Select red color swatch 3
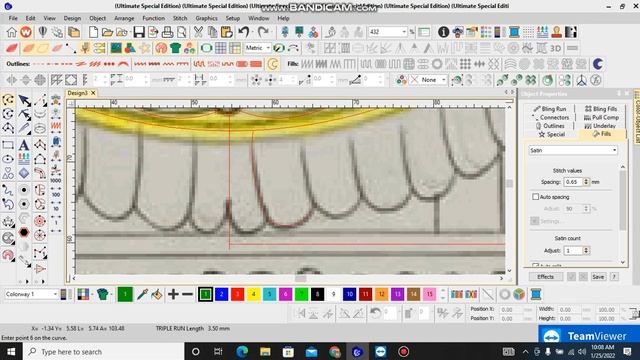640x360 pixels. [x=238, y=294]
